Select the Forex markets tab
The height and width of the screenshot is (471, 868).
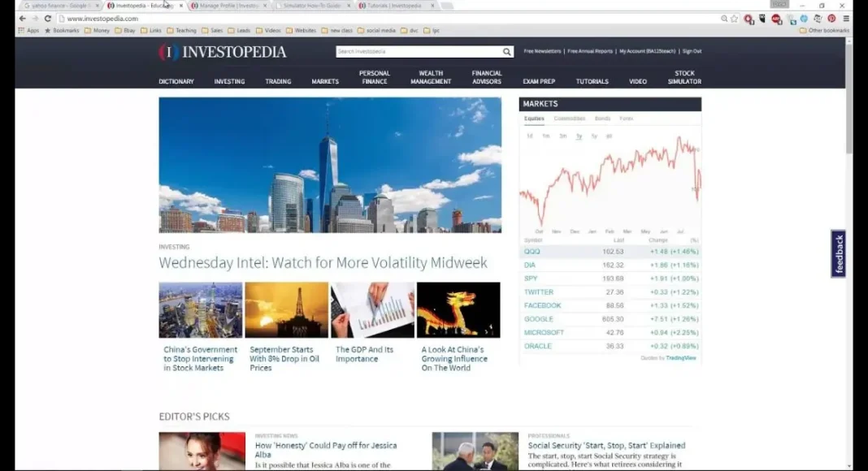pyautogui.click(x=626, y=119)
